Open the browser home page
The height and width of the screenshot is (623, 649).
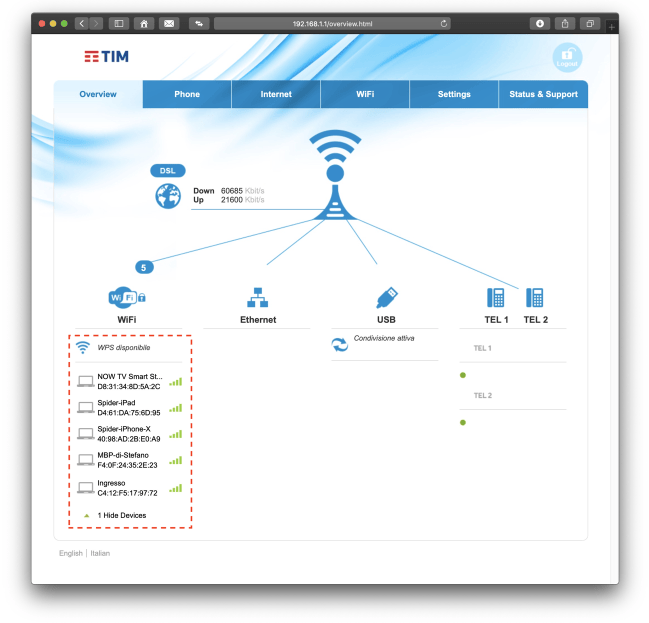point(144,24)
